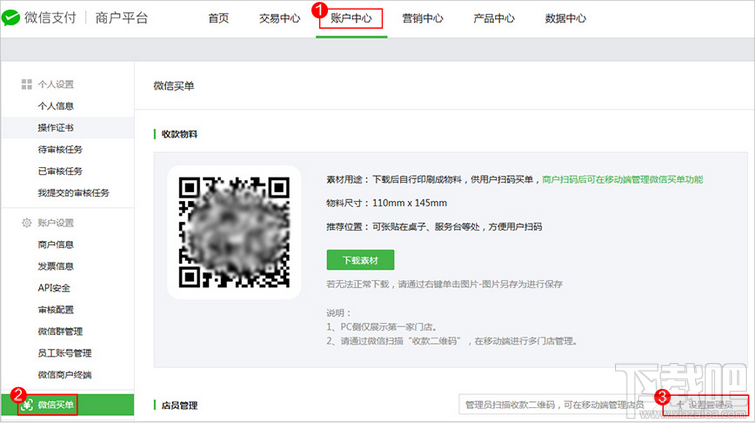Open 商户信息 in the sidebar
This screenshot has width=755, height=424.
[56, 244]
